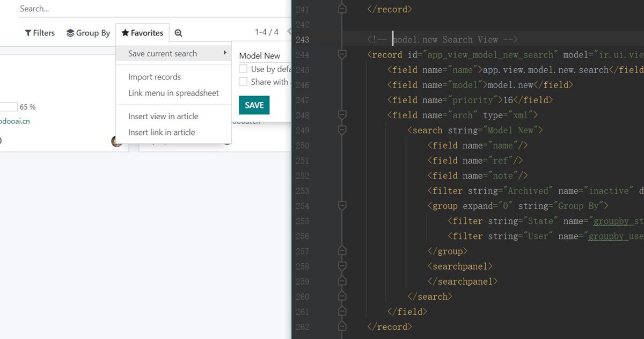Open the advanced search magnifier icon
644x339 pixels.
coord(177,33)
